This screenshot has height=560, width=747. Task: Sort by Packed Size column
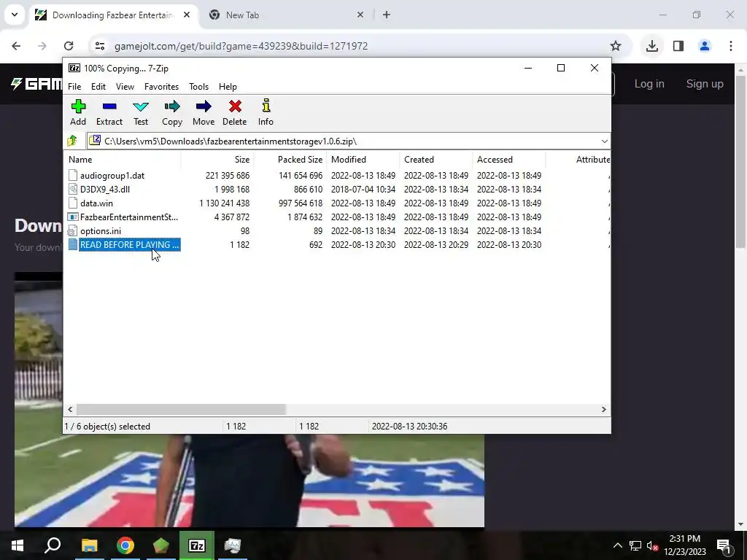pos(290,160)
